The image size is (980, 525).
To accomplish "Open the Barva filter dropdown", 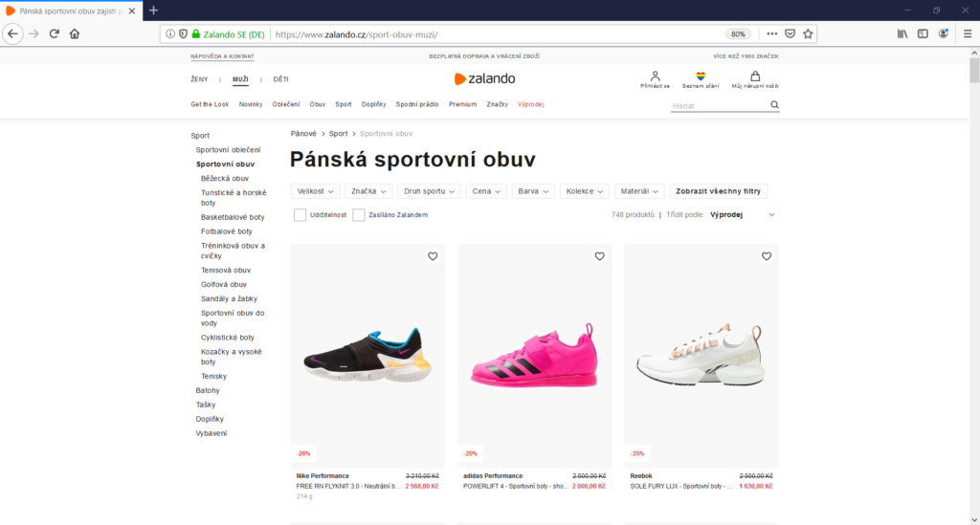I will [533, 191].
